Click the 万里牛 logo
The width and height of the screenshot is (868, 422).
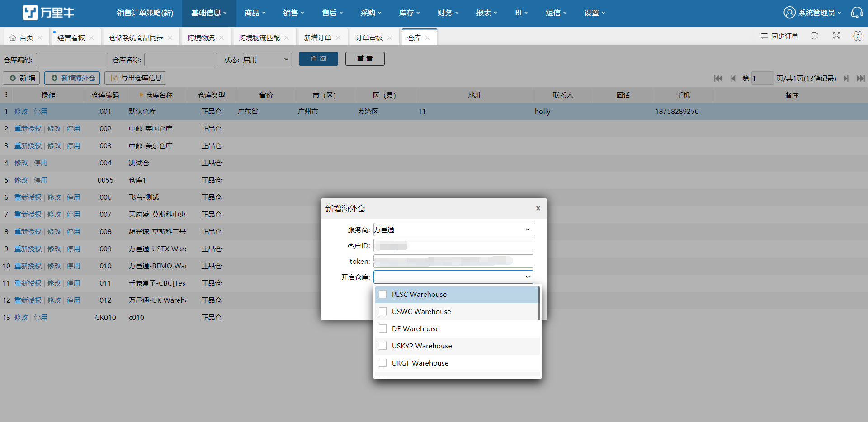(x=48, y=13)
